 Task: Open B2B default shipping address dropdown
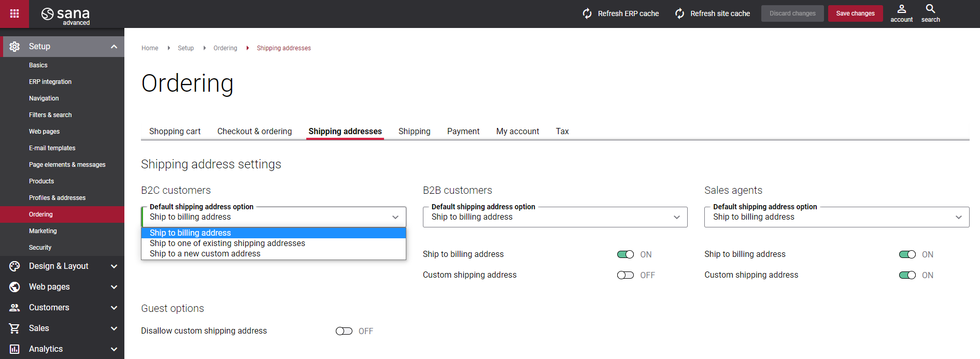tap(555, 217)
